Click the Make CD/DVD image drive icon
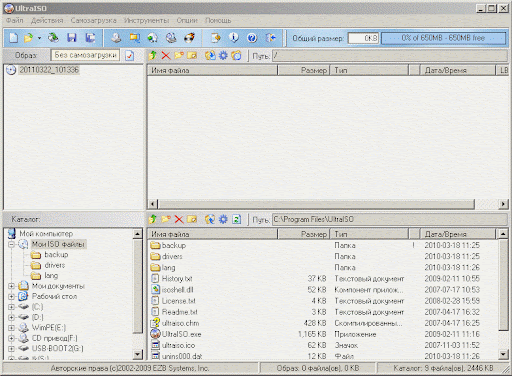 tap(116, 38)
